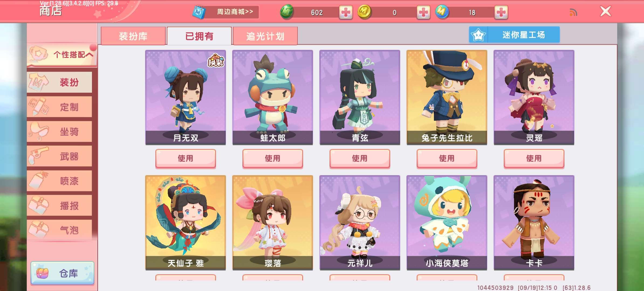The height and width of the screenshot is (291, 644).
Task: Switch to the 装扮库 tab
Action: 133,36
